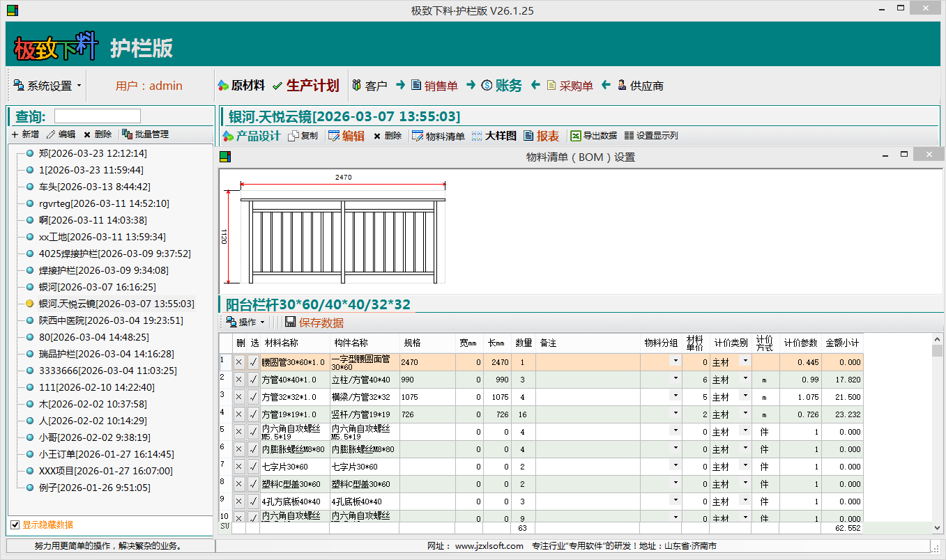Click the BOM table vertical scrollbar

tap(938, 432)
